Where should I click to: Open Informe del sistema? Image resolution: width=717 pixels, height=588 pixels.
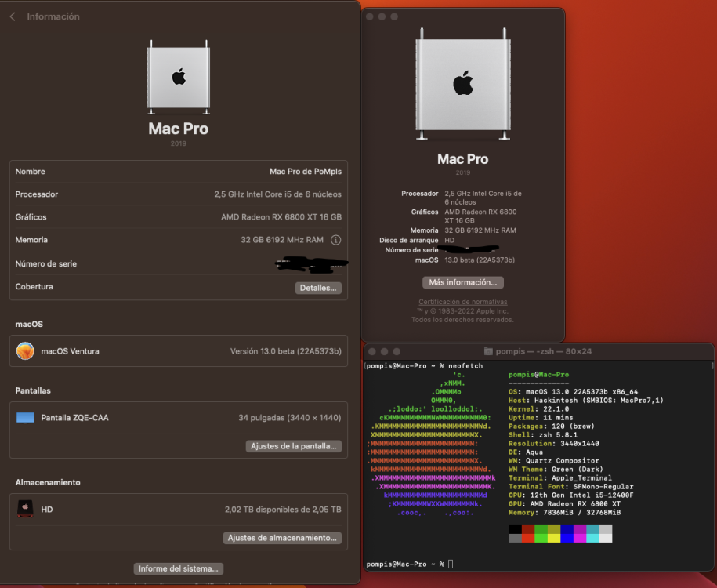point(179,568)
